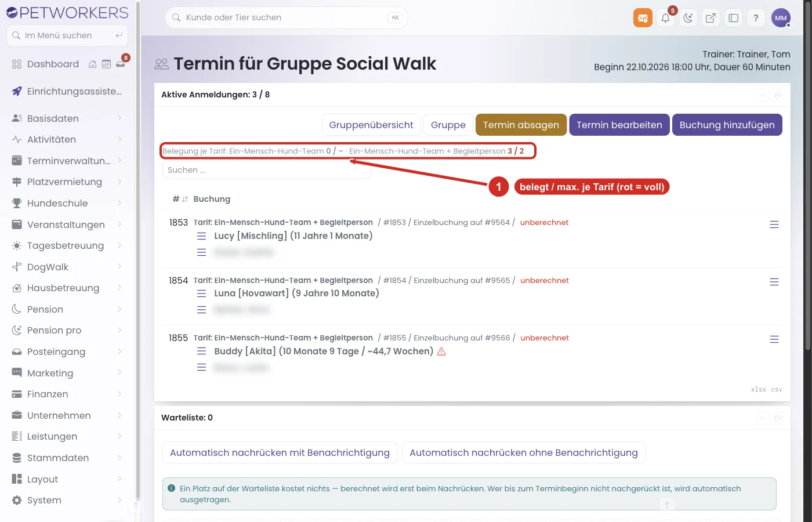Open help via the question mark icon

tap(756, 18)
